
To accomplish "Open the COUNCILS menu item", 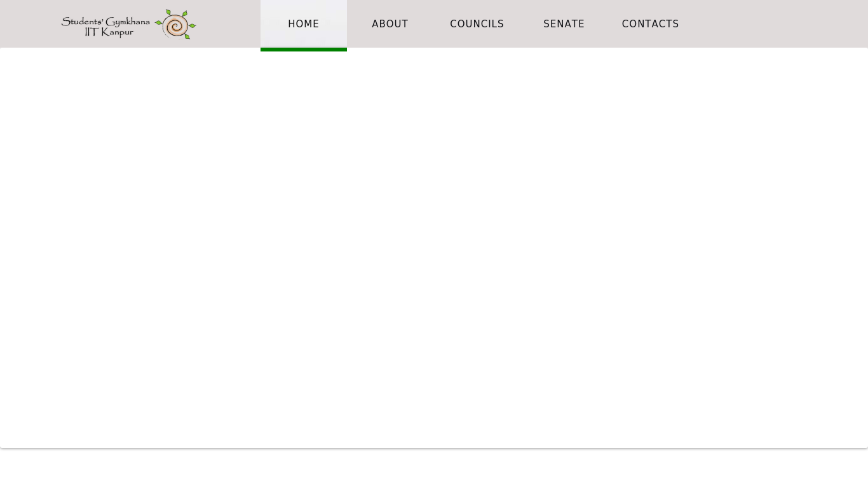I will coord(477,24).
